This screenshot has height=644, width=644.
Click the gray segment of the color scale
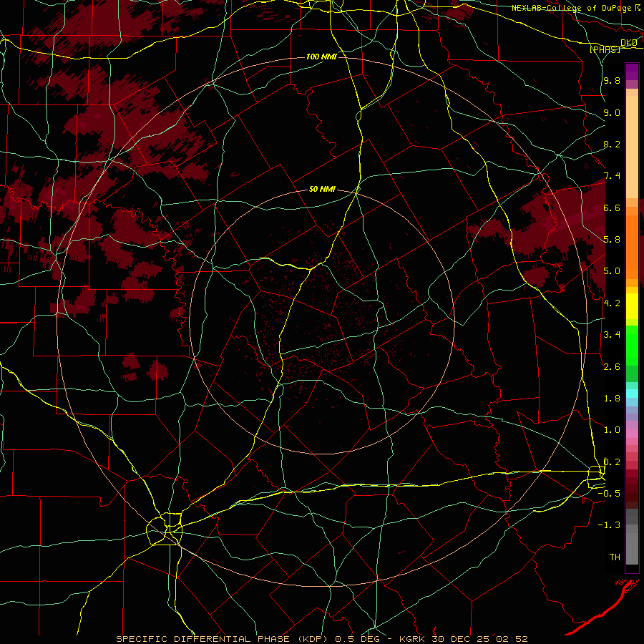pos(632,537)
